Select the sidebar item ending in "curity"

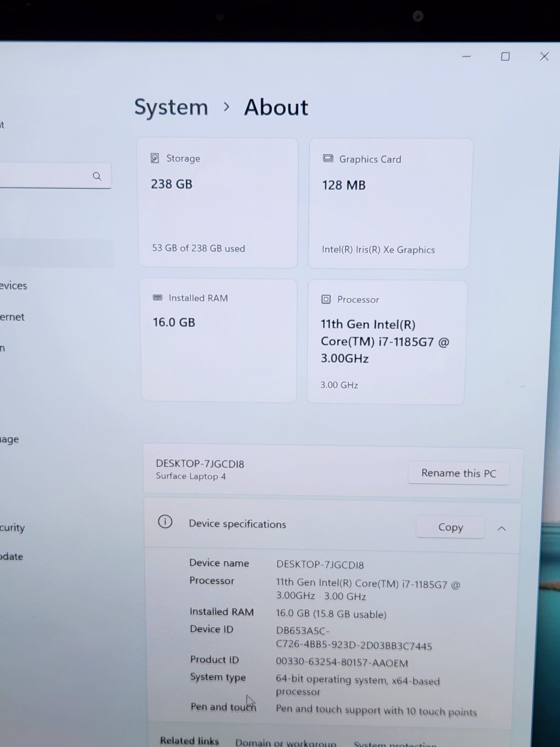(12, 527)
